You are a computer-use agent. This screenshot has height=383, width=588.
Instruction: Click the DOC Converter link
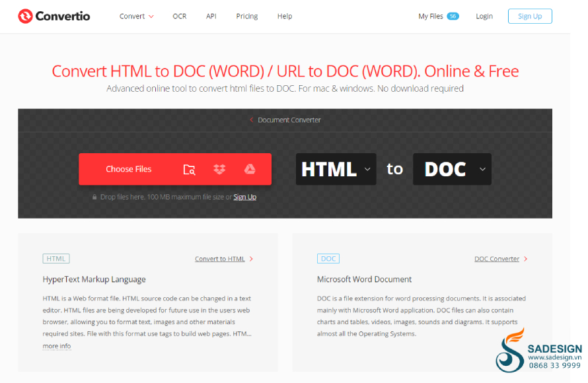coord(497,259)
